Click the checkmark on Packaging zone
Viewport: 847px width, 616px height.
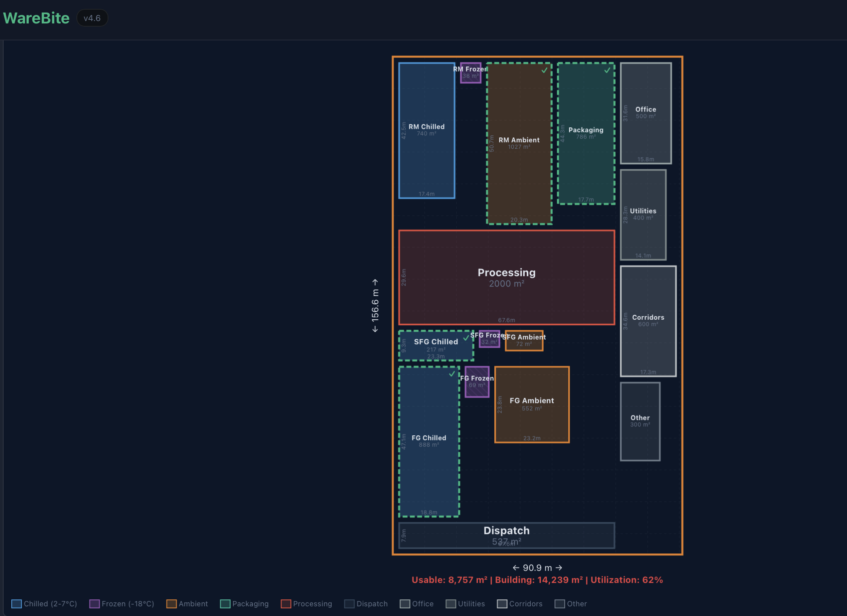[607, 70]
